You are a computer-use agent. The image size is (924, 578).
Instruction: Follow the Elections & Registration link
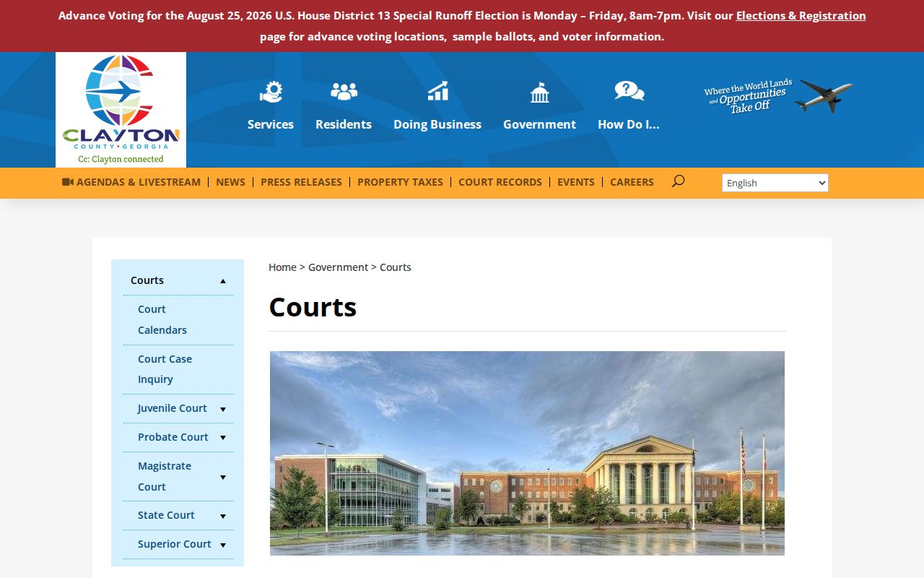[801, 15]
